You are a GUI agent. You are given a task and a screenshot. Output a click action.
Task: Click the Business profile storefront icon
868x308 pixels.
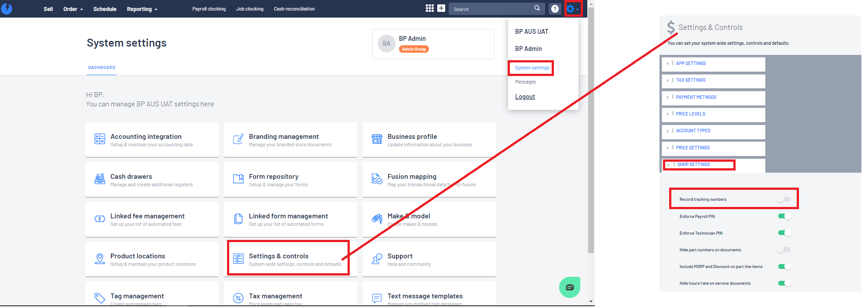[377, 139]
